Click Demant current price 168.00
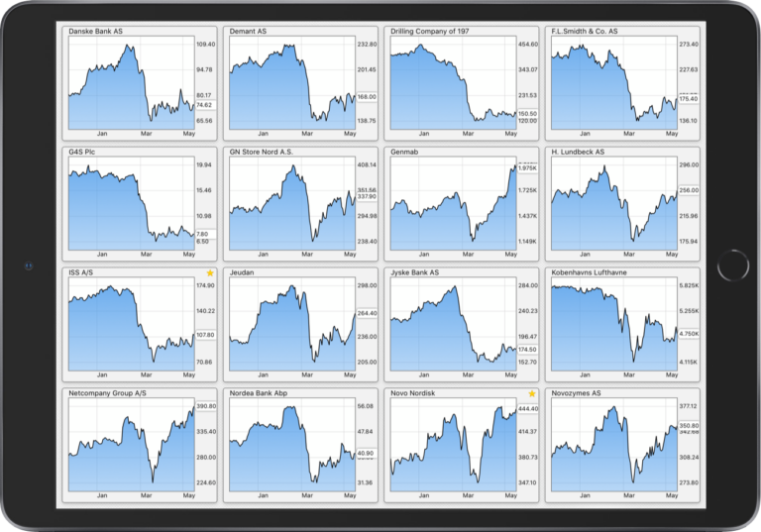 point(367,97)
